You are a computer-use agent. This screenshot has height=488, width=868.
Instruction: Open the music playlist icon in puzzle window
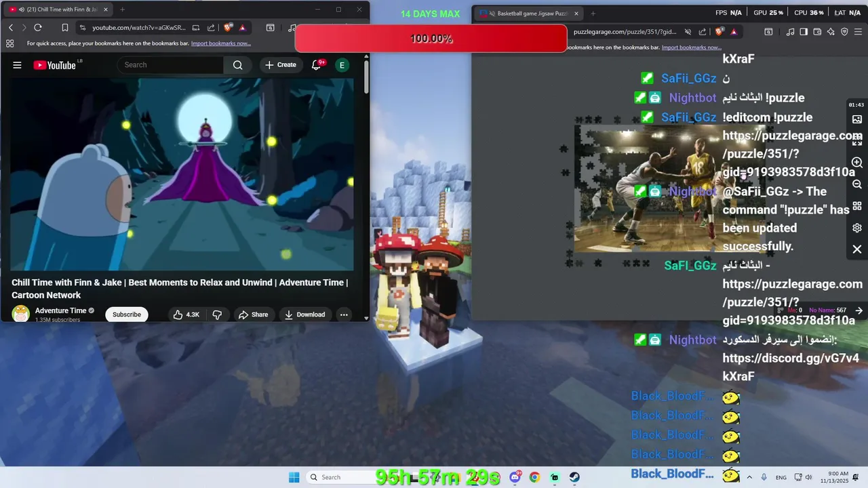click(x=790, y=32)
